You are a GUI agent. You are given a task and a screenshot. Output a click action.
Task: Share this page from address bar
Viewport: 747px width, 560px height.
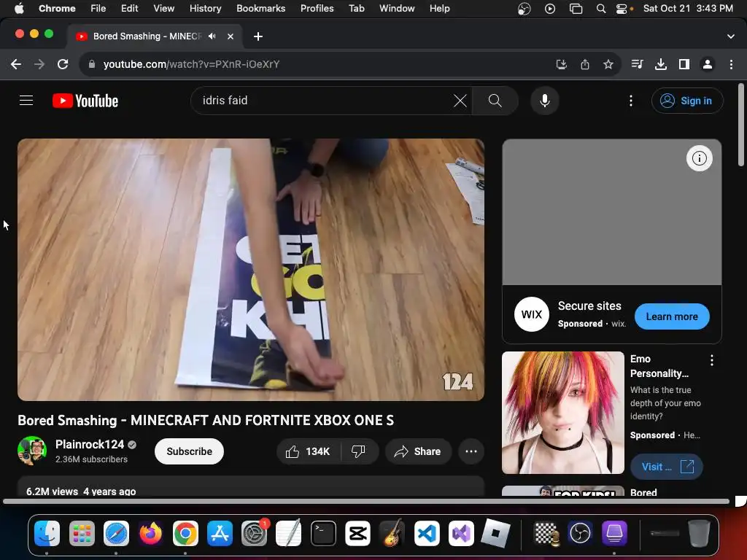585,64
